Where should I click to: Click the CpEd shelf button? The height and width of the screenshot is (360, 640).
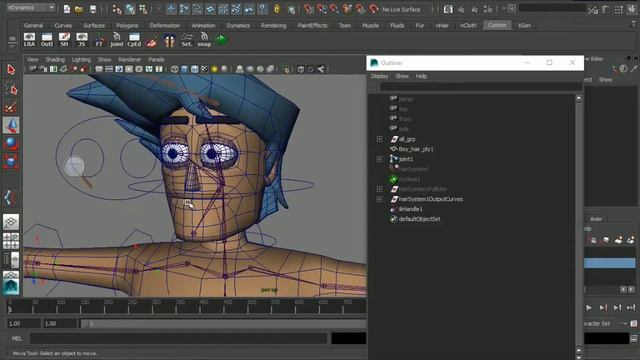(x=134, y=40)
